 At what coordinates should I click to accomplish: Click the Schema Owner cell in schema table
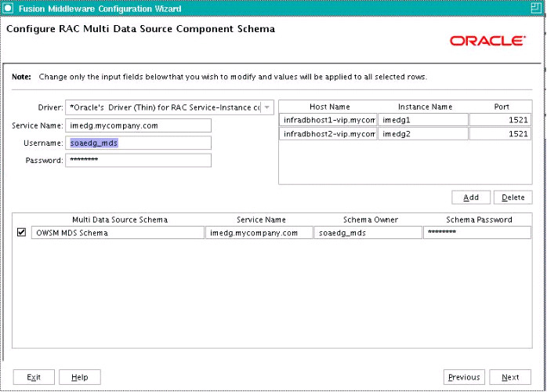point(368,233)
